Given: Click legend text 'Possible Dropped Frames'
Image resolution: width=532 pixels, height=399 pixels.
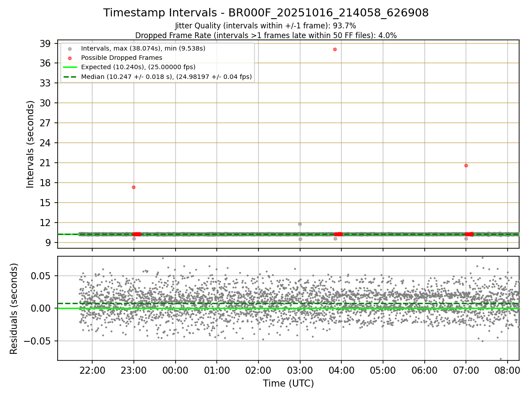Looking at the screenshot, I should (121, 58).
